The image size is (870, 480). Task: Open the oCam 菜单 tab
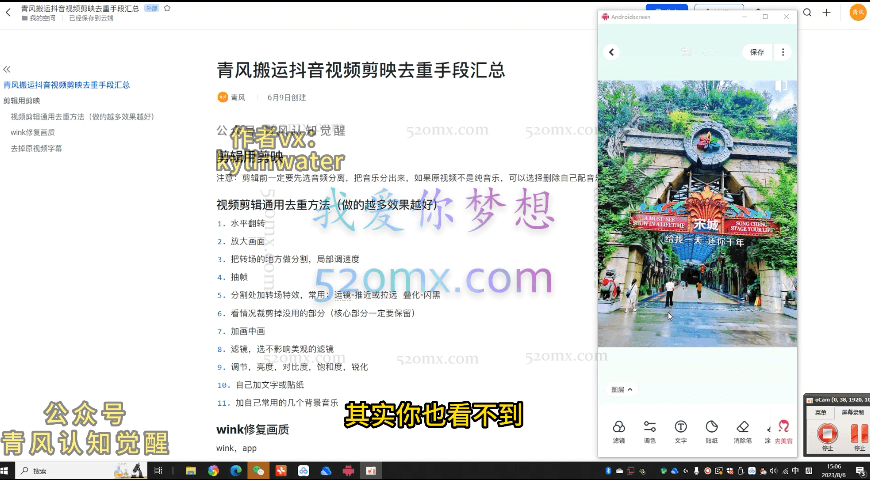pyautogui.click(x=821, y=412)
